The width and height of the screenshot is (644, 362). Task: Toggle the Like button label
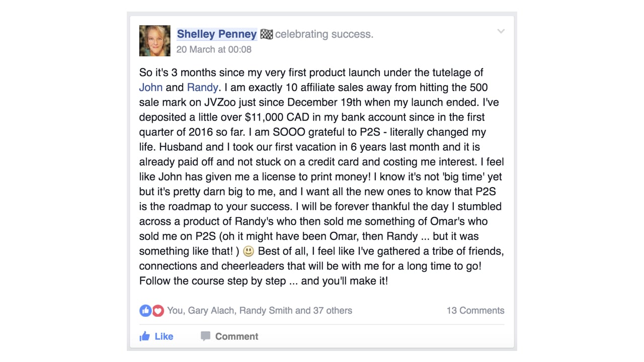click(164, 336)
